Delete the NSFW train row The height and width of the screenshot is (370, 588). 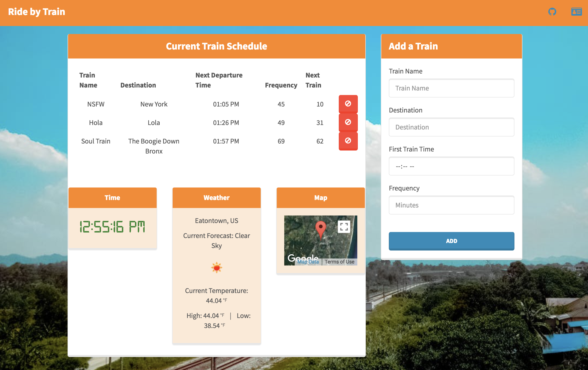coord(348,104)
